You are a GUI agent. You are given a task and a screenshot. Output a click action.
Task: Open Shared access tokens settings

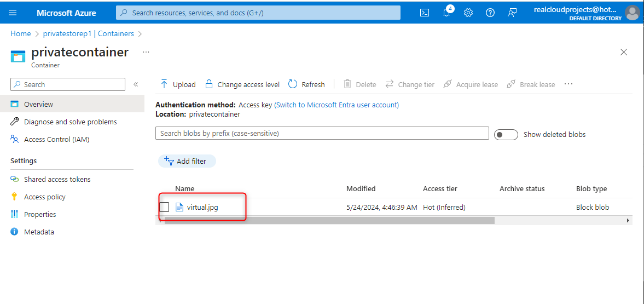click(x=57, y=179)
